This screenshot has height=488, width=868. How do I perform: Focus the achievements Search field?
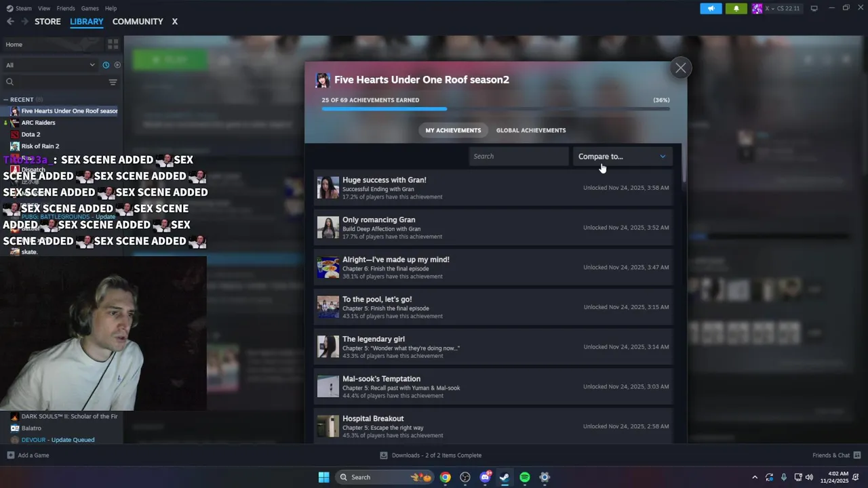click(519, 157)
